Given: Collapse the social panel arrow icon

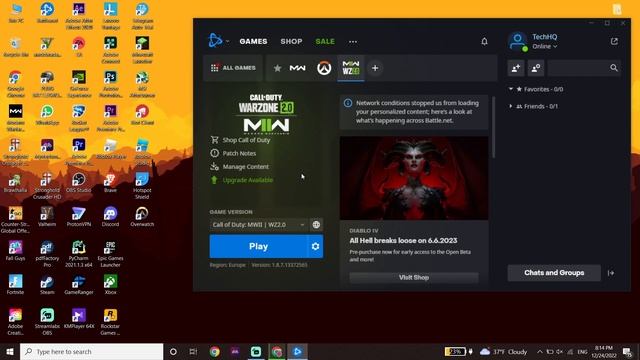Looking at the screenshot, I should tap(611, 273).
